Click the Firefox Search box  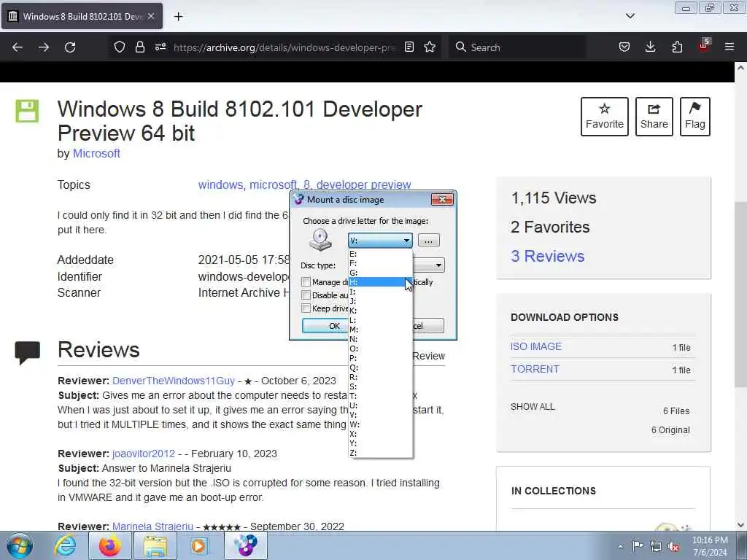pos(517,47)
